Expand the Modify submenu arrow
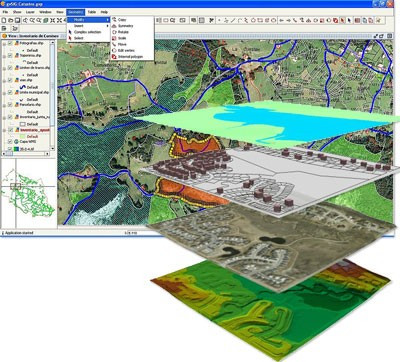 tap(107, 20)
